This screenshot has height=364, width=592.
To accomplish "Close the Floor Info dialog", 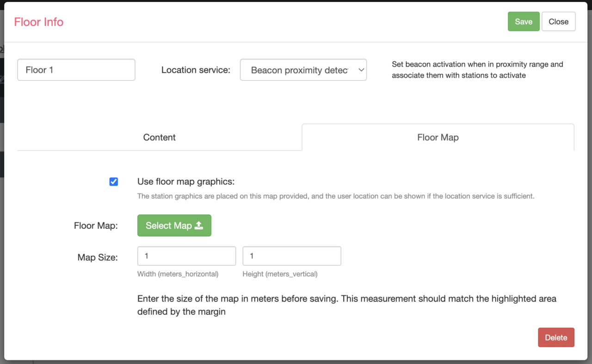I will [558, 21].
